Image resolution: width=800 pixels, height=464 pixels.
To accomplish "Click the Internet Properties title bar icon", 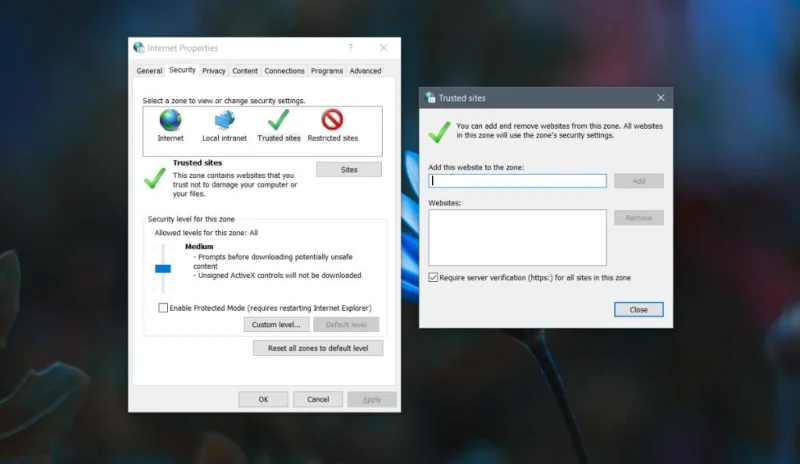I will (139, 47).
